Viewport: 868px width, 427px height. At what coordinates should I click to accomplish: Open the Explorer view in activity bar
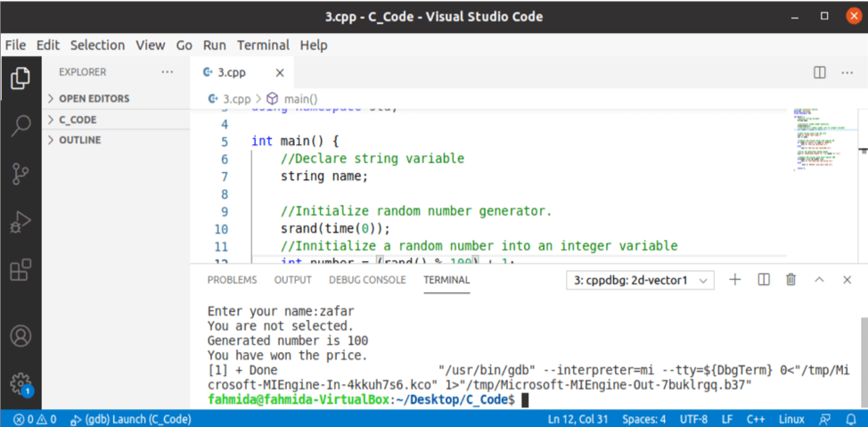20,78
